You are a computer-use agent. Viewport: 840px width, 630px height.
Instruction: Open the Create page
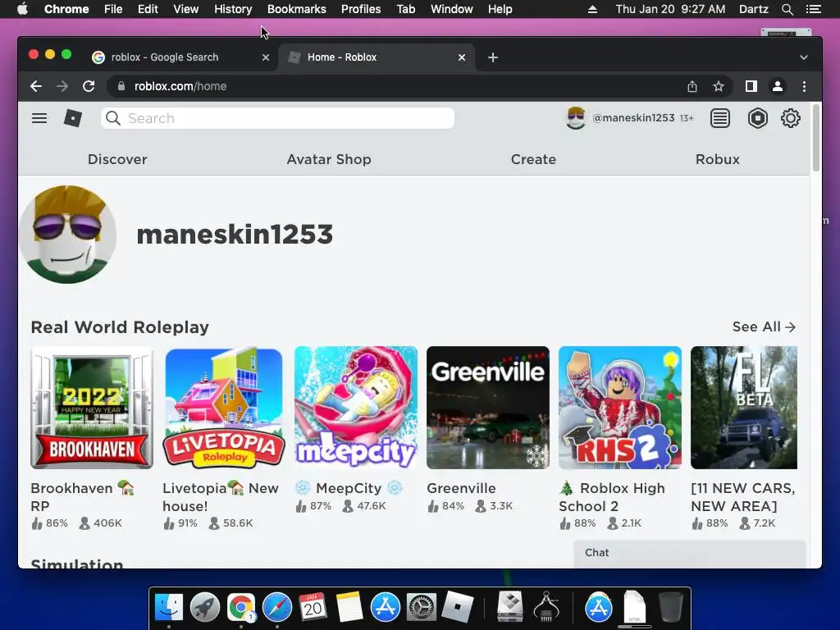pos(533,159)
